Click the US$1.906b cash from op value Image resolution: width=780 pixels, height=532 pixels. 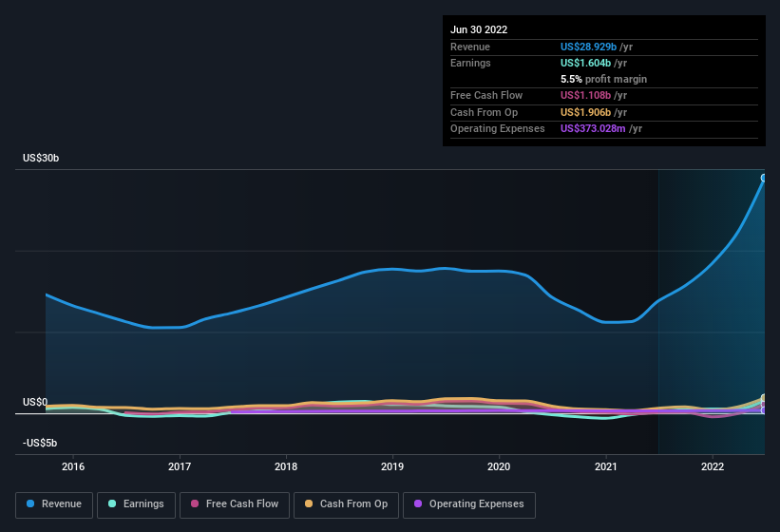click(x=585, y=112)
